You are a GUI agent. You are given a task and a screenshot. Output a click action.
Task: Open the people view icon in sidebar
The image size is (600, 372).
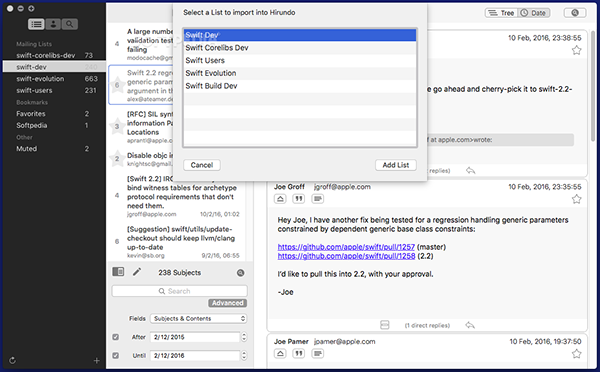[53, 24]
